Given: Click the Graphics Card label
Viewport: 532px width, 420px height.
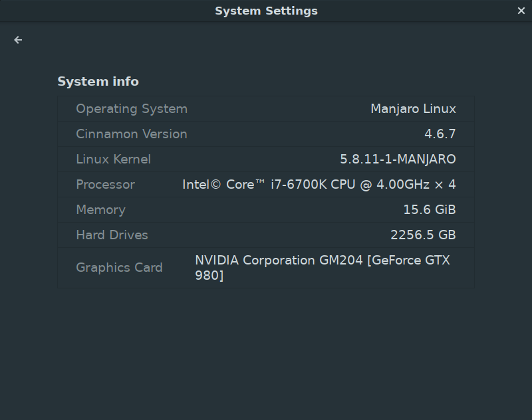Looking at the screenshot, I should pos(119,267).
